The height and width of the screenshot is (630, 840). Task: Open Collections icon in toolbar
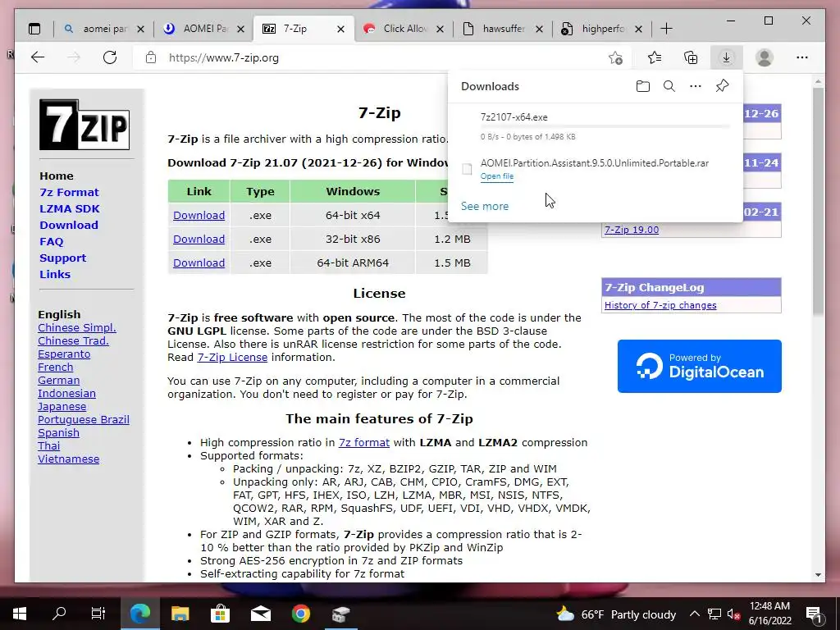coord(691,57)
